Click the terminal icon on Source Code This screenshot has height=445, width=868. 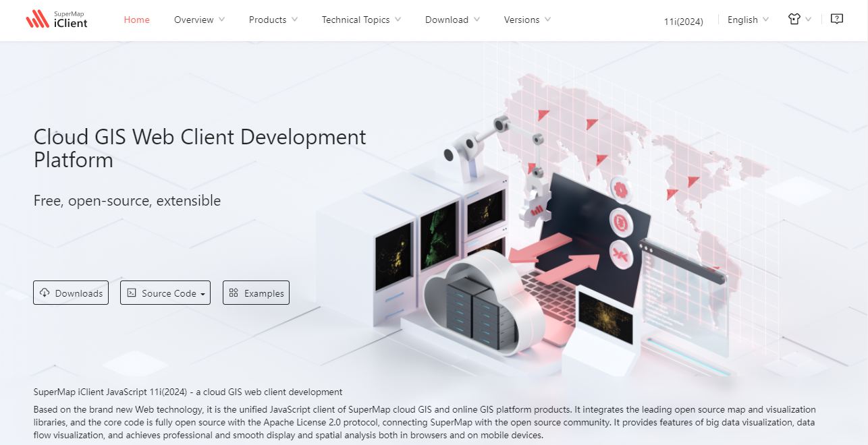point(132,293)
